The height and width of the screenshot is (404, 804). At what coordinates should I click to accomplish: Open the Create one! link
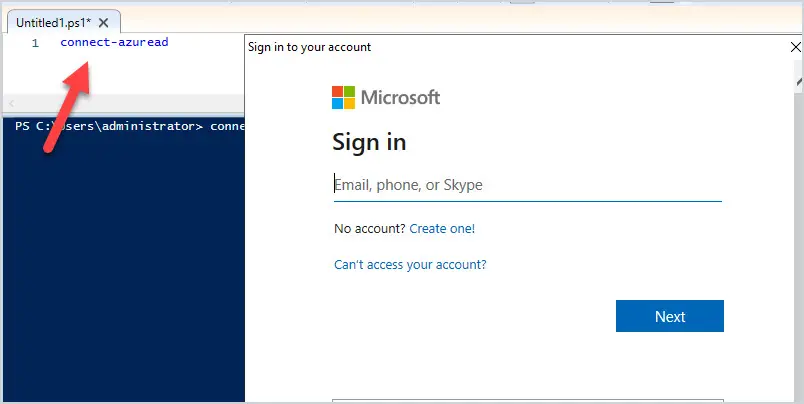pyautogui.click(x=442, y=229)
